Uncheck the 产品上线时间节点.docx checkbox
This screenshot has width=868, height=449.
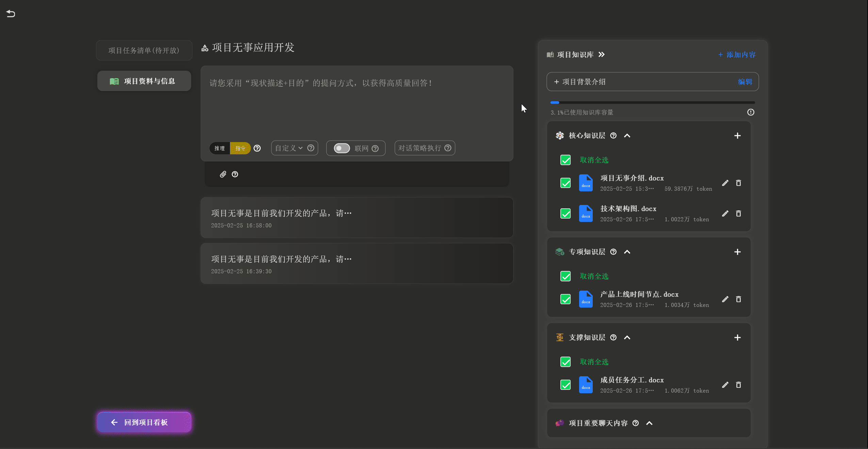click(566, 299)
